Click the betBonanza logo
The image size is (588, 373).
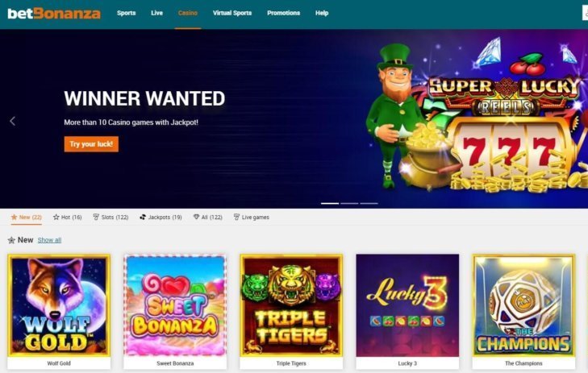click(x=54, y=14)
